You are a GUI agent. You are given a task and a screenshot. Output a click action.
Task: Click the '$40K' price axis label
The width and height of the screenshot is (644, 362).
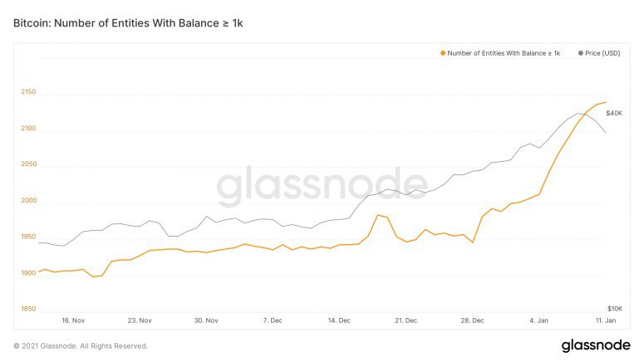(616, 112)
